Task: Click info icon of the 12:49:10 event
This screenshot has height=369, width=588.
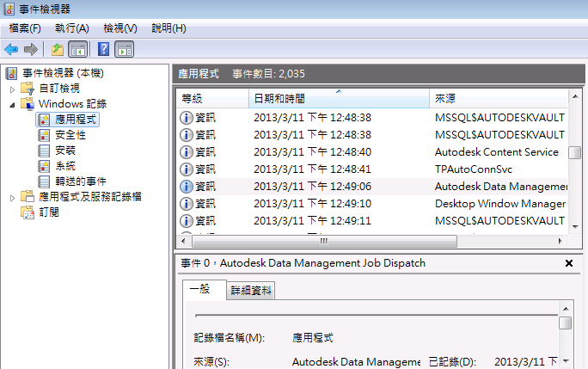Action: point(187,204)
